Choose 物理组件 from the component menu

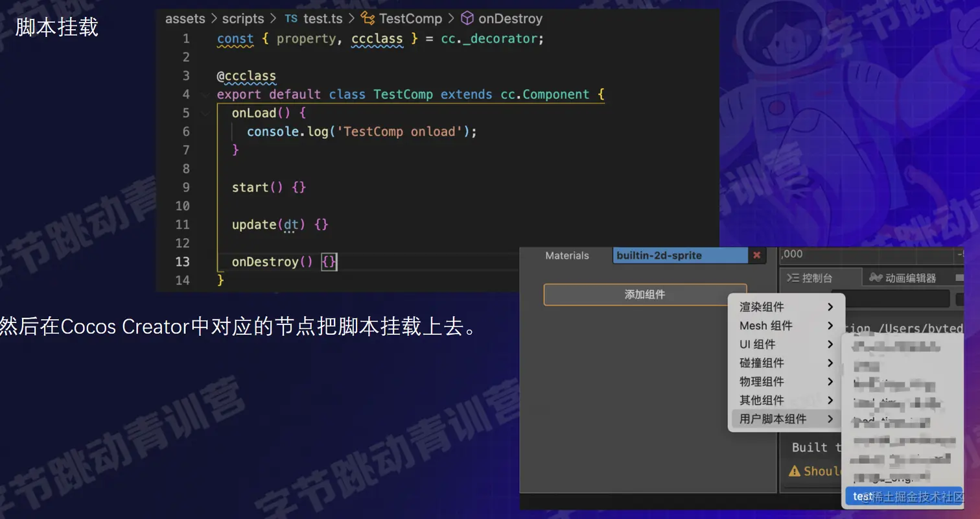[x=786, y=381]
